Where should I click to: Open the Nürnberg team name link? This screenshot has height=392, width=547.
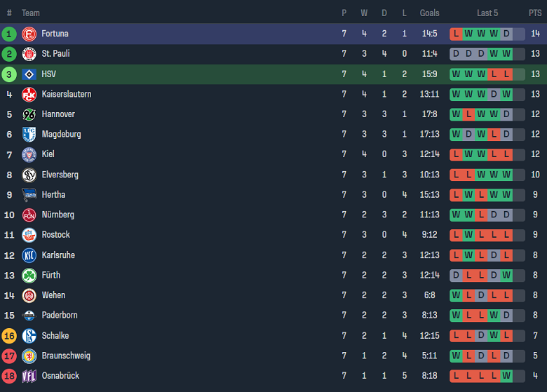coord(58,215)
